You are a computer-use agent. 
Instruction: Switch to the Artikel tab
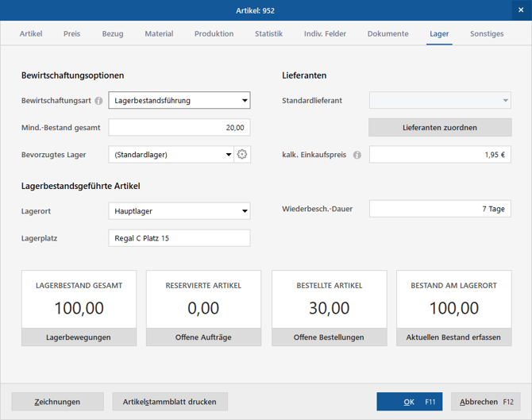[x=31, y=34]
